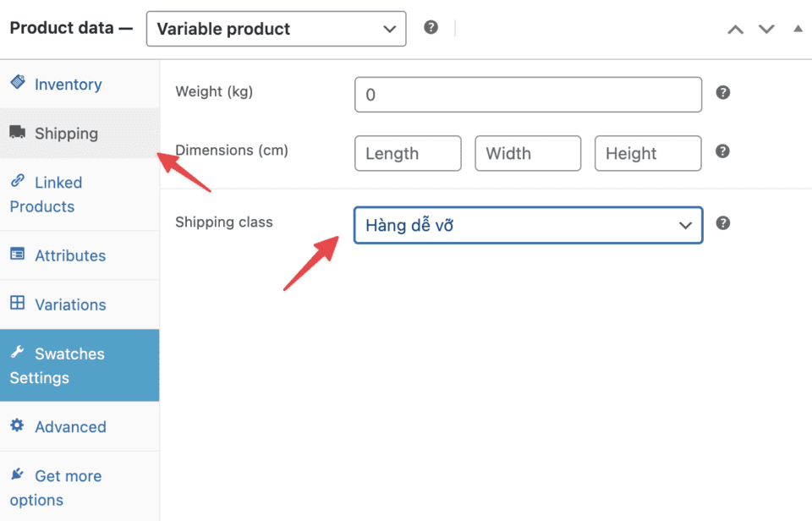The width and height of the screenshot is (812, 521).
Task: Click the Advanced gear icon
Action: [x=17, y=426]
